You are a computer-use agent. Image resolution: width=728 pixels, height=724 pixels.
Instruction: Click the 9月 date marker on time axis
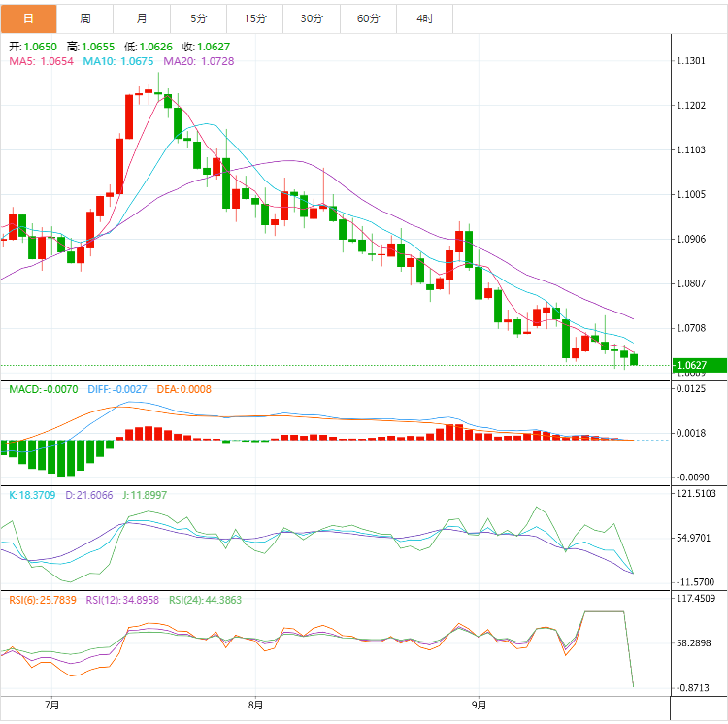(x=479, y=705)
